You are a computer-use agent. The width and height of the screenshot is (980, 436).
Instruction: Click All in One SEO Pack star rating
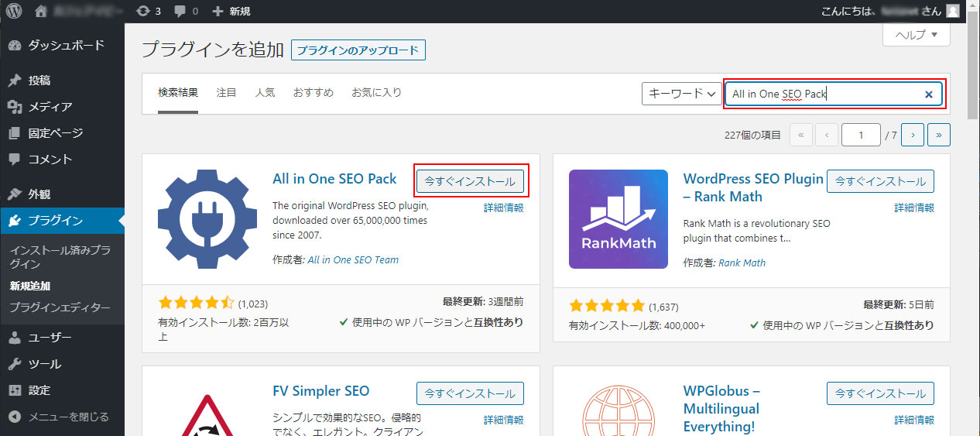tap(196, 303)
